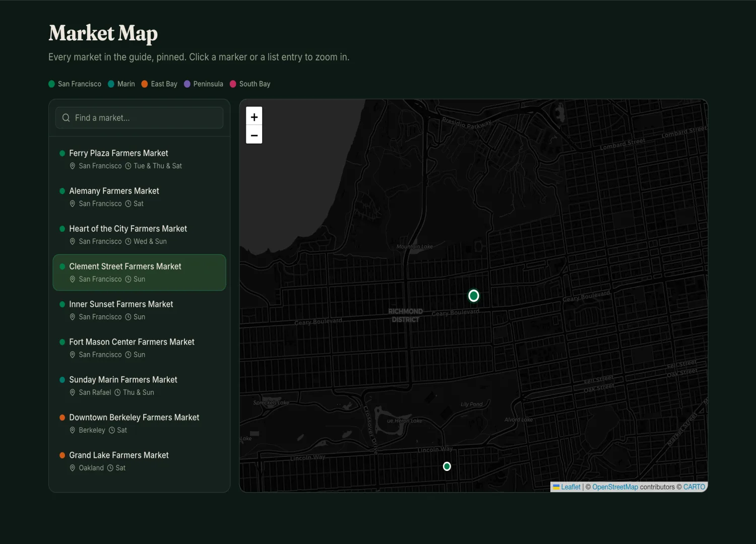
Task: Click the San Francisco green legend dot
Action: (x=51, y=84)
